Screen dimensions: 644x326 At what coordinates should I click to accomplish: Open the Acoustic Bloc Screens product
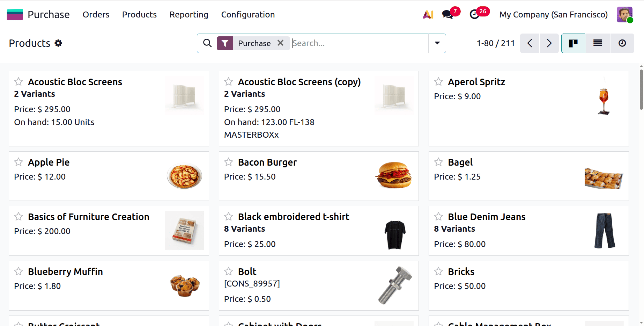tap(75, 82)
